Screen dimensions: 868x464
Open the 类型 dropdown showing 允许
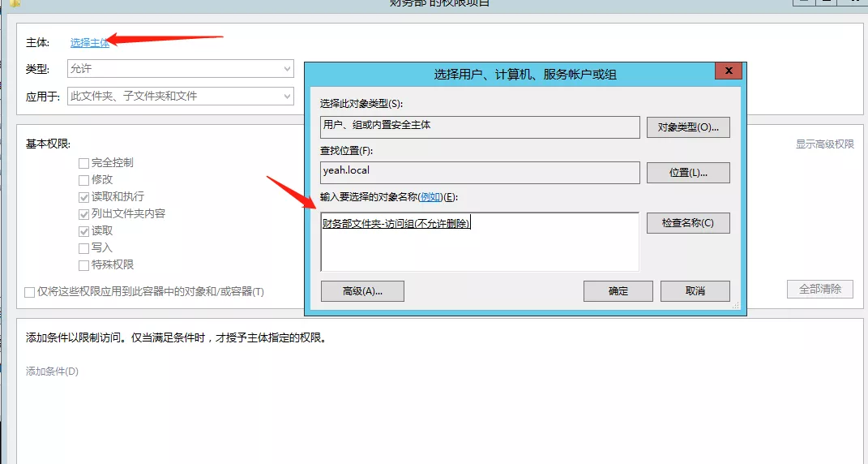180,69
